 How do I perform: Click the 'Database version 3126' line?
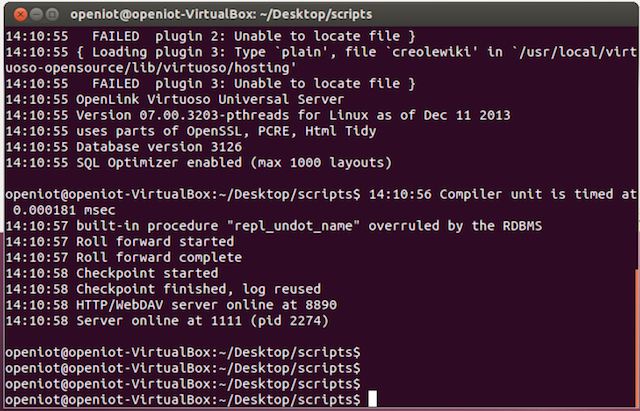tap(124, 147)
